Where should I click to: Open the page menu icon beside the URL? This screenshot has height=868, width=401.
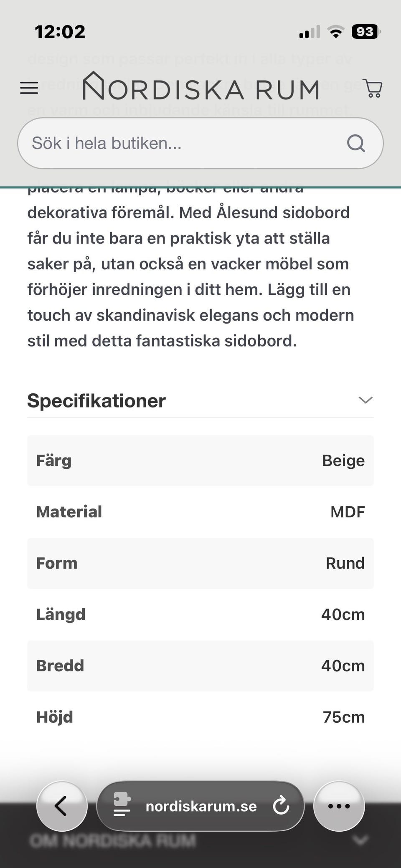(x=122, y=805)
